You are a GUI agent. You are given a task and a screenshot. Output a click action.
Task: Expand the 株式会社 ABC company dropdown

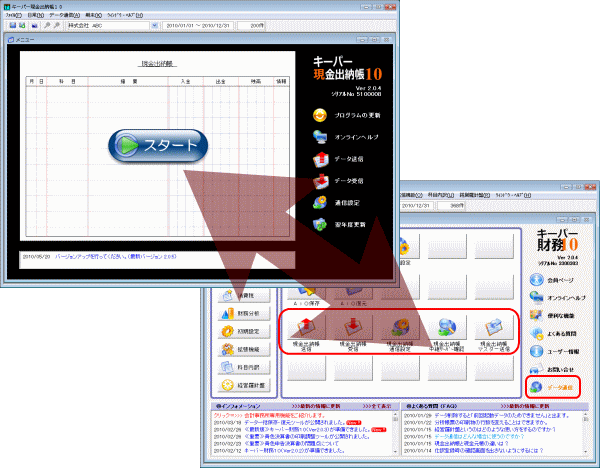click(x=154, y=26)
